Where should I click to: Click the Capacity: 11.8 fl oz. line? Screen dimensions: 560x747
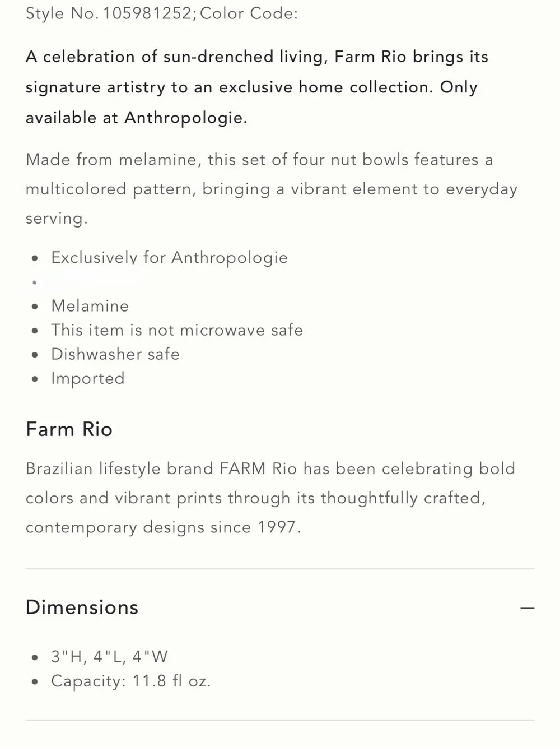[x=130, y=681]
